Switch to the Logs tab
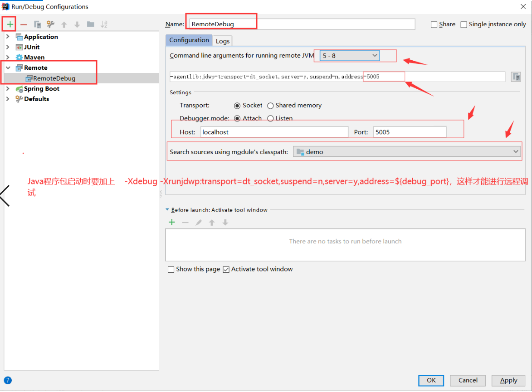Image resolution: width=532 pixels, height=392 pixels. tap(223, 41)
